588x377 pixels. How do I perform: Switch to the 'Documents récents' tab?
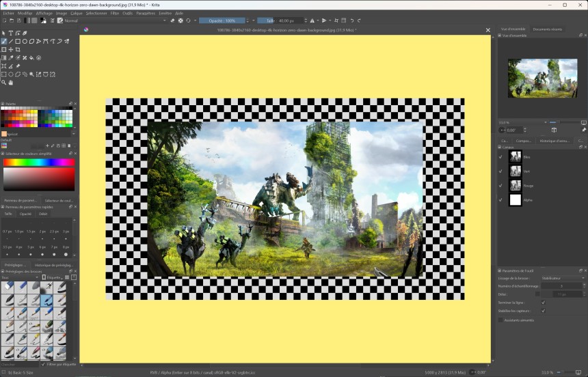[547, 29]
